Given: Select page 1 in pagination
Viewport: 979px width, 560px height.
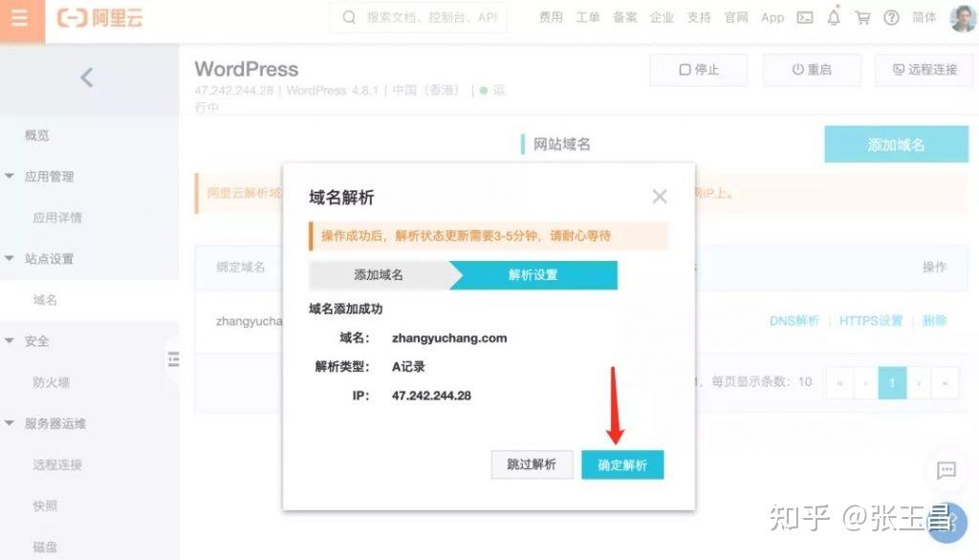Looking at the screenshot, I should 892,382.
